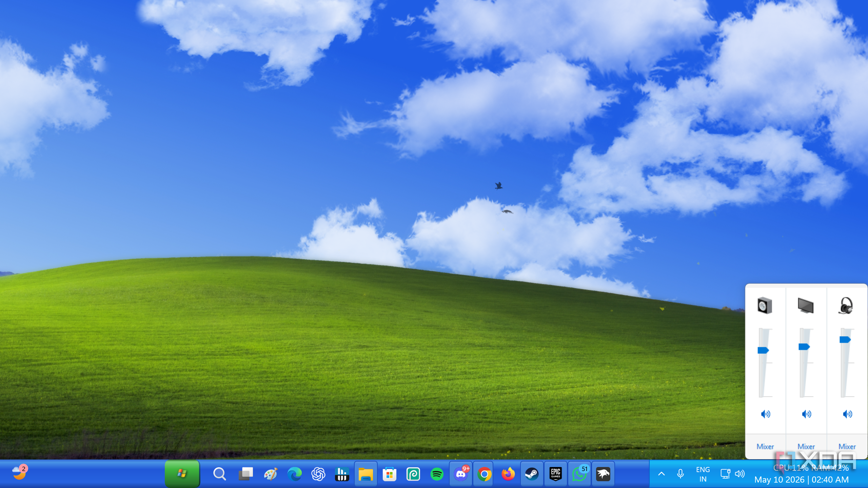Launch Microsoft Edge from taskbar
Image resolution: width=868 pixels, height=488 pixels.
click(x=294, y=474)
